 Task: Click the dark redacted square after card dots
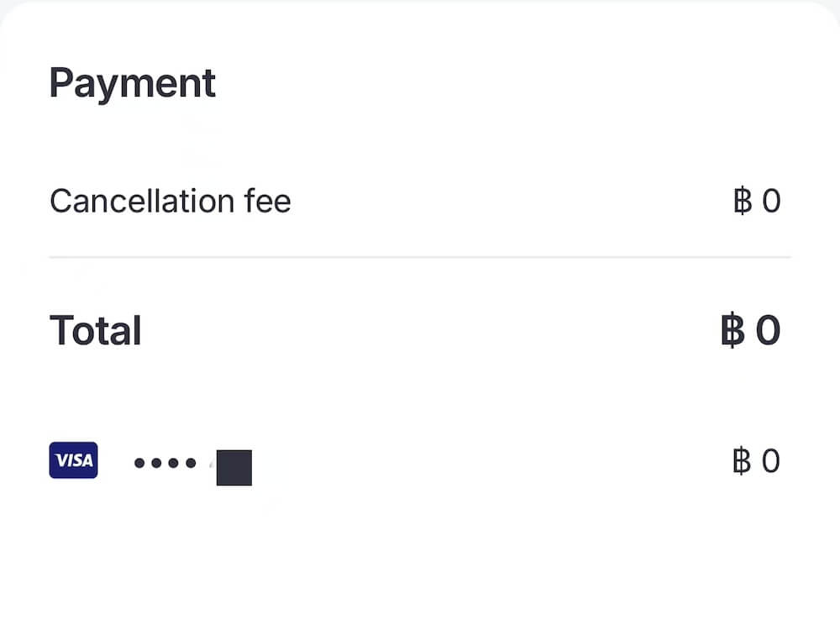(234, 468)
